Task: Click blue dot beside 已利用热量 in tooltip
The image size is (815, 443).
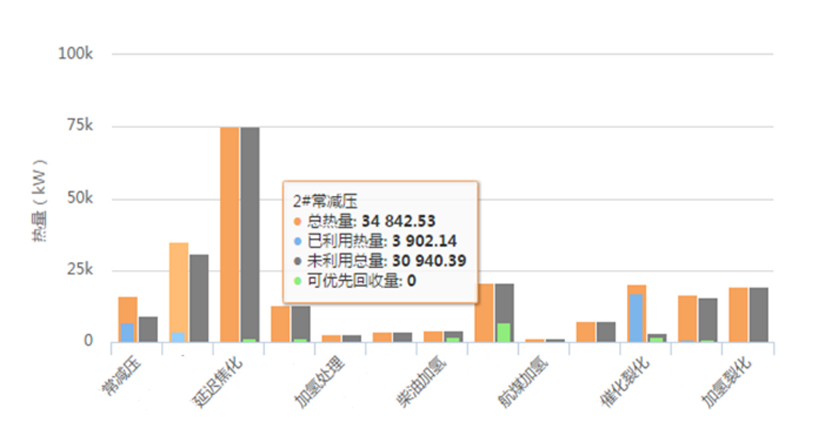Action: coord(296,241)
